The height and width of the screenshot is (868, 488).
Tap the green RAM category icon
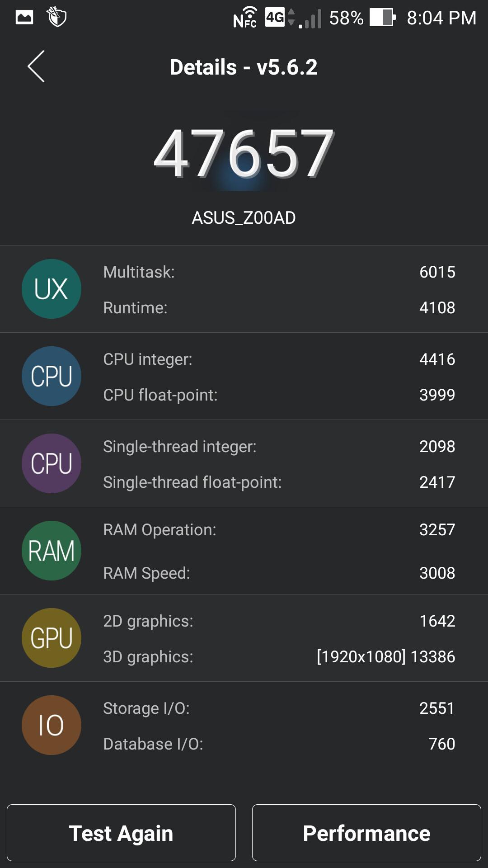[x=52, y=551]
